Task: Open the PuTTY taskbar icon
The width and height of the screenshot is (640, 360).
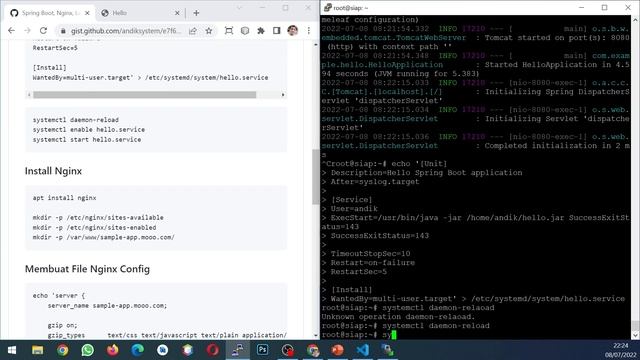Action: [x=238, y=350]
